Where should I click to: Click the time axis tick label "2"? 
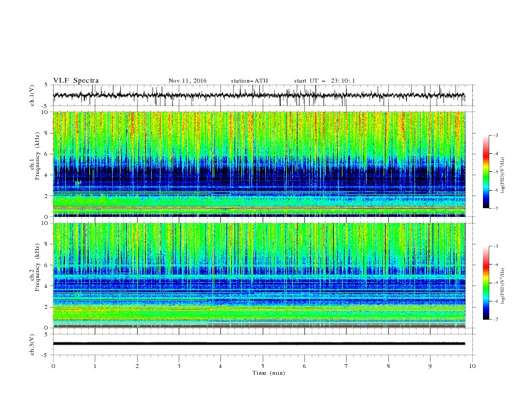(x=137, y=366)
